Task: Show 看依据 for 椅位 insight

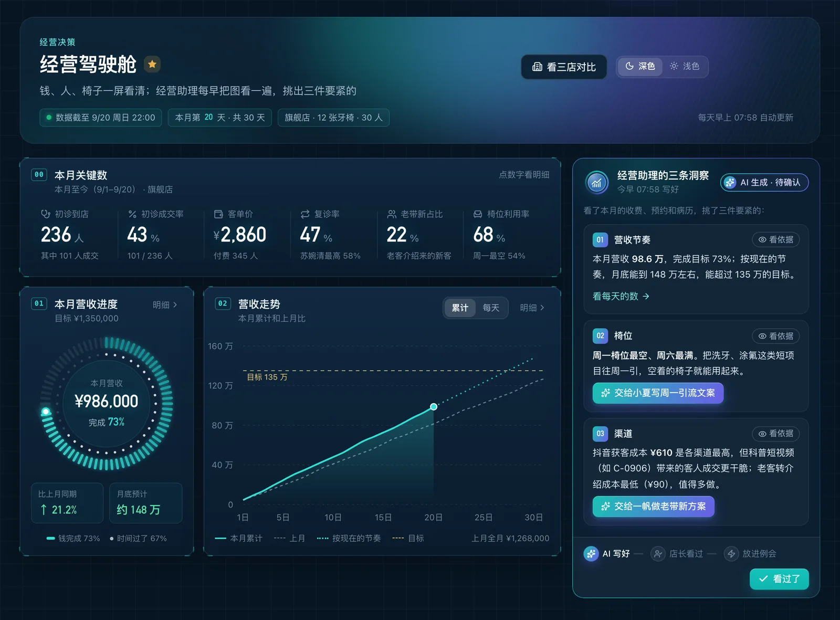Action: 775,336
